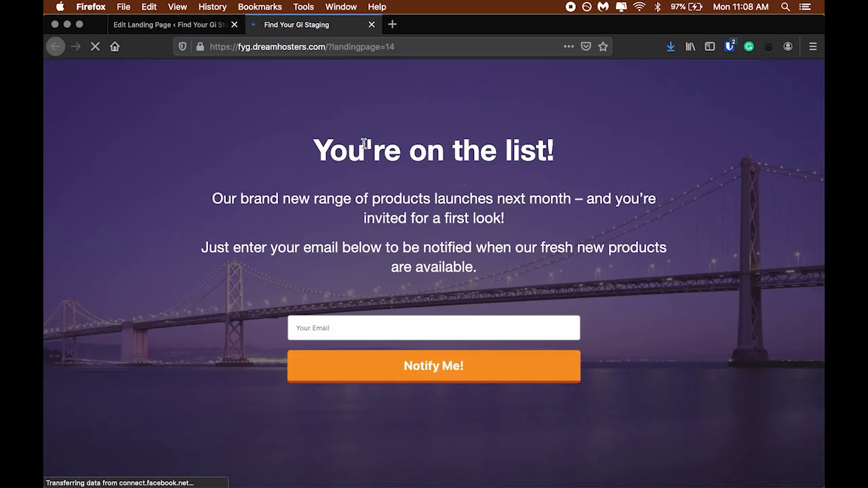Close the Edit Landing Page tab
Screen dimensions: 868x488
click(x=235, y=24)
